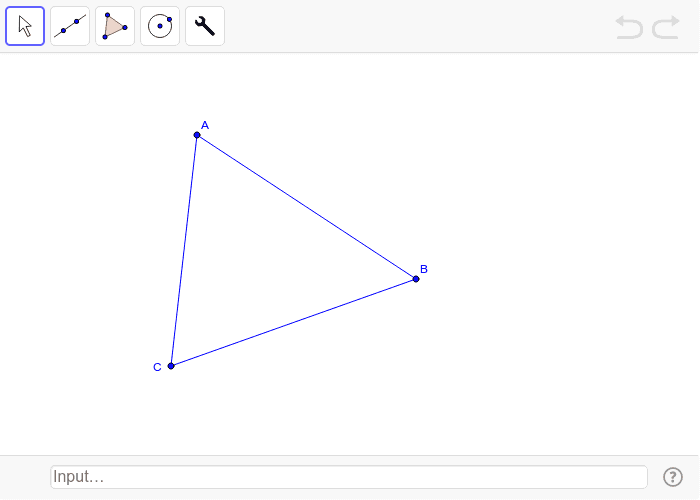
Task: Click the label text C
Action: click(x=157, y=367)
